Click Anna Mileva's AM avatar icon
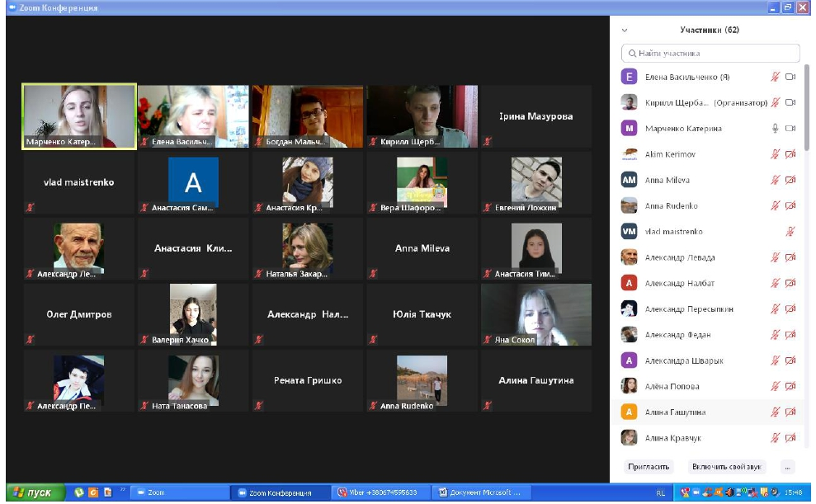Image resolution: width=816 pixels, height=504 pixels. pos(629,180)
